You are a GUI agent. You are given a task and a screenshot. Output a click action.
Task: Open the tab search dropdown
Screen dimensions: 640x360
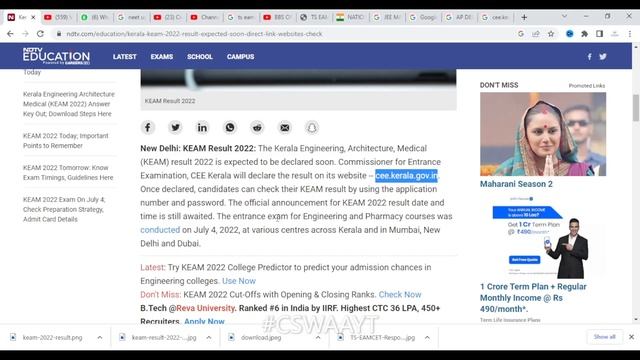[564, 16]
